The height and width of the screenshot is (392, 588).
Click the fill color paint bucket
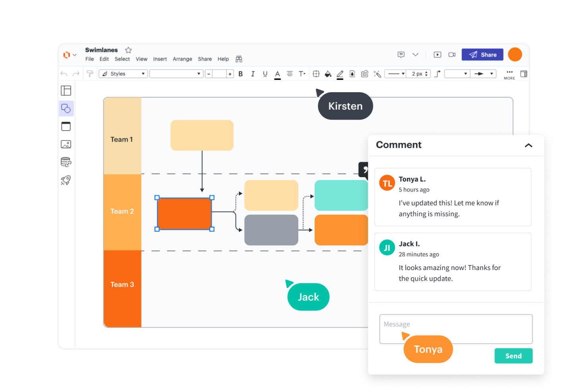coord(328,74)
